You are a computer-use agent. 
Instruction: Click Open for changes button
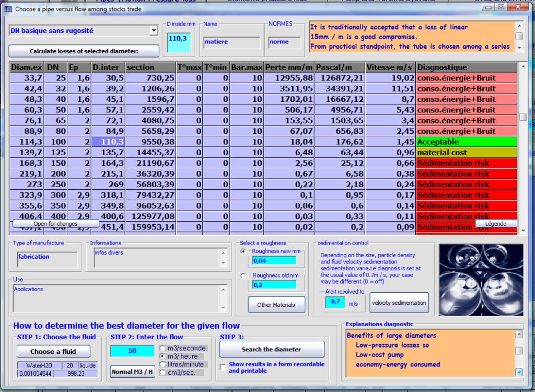pos(55,224)
